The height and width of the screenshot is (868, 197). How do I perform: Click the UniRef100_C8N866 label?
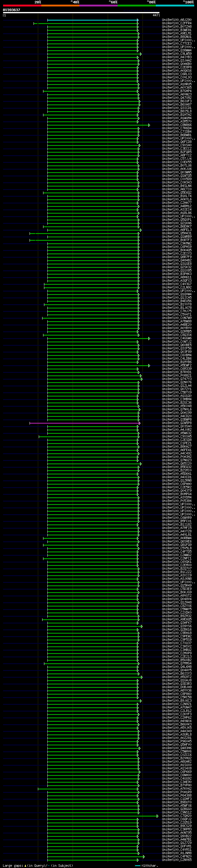[x=177, y=125]
